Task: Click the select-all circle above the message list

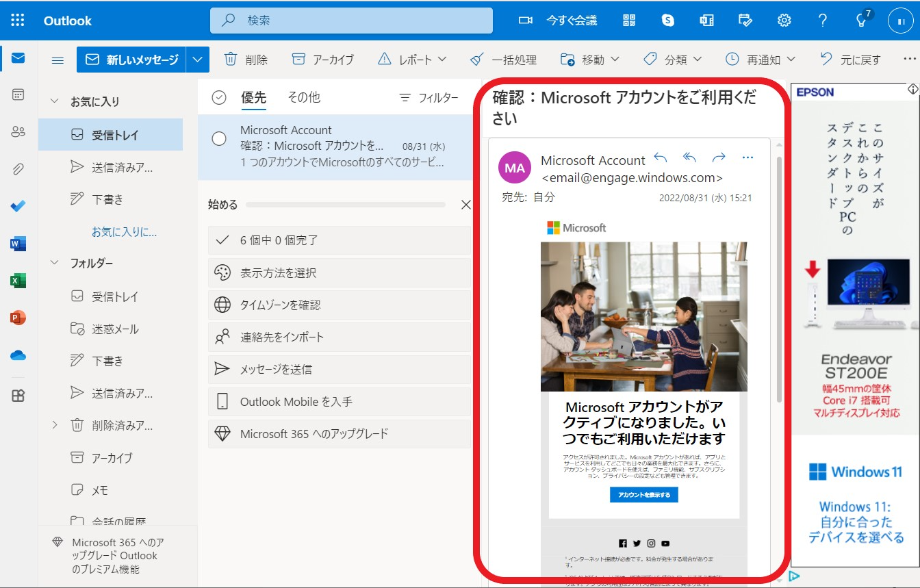Action: pyautogui.click(x=220, y=97)
